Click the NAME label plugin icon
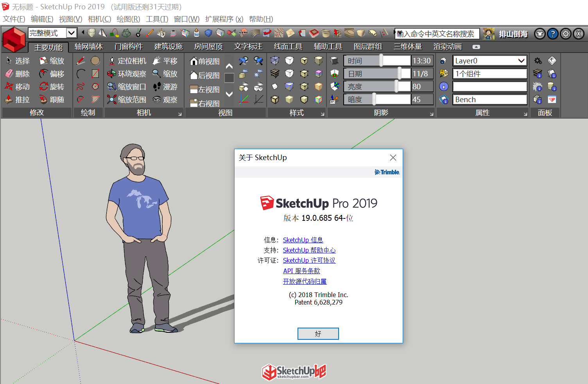The image size is (588, 384). (x=244, y=33)
